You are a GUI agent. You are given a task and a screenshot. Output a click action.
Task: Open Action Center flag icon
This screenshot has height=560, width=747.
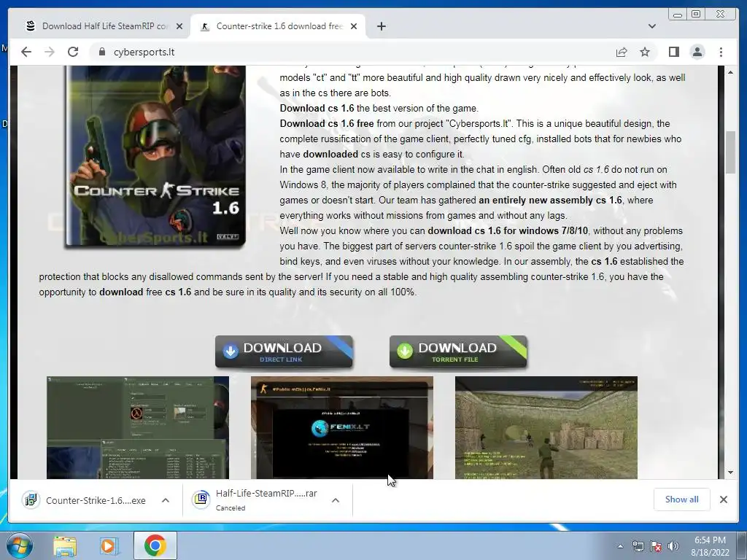[656, 547]
